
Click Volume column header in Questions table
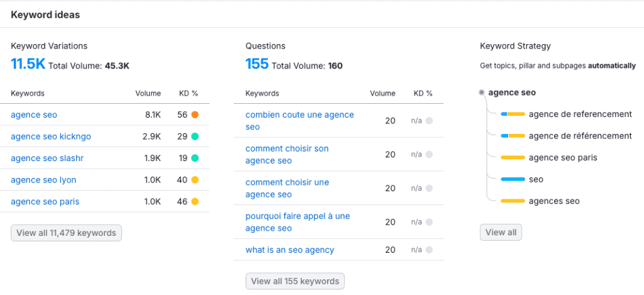pyautogui.click(x=383, y=94)
